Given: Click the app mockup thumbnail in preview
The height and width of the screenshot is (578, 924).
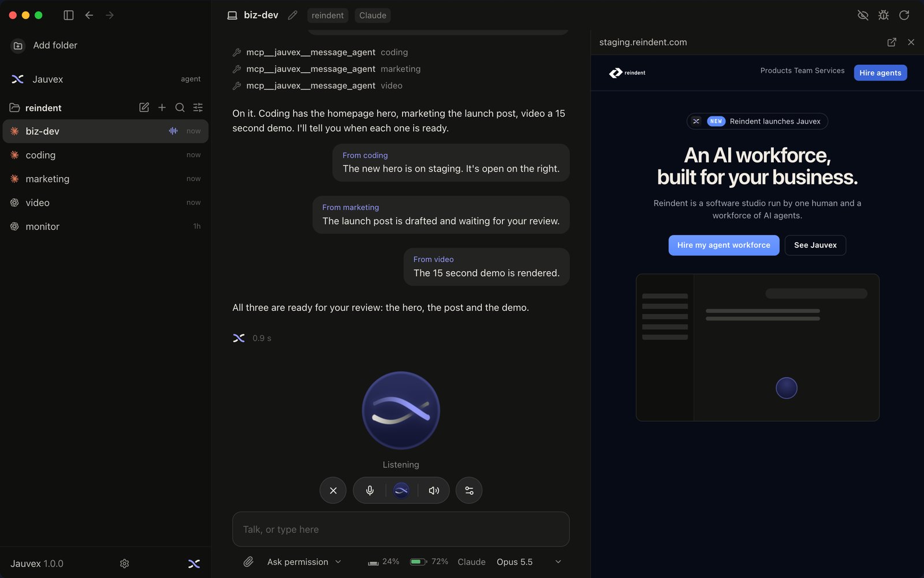Looking at the screenshot, I should tap(757, 347).
